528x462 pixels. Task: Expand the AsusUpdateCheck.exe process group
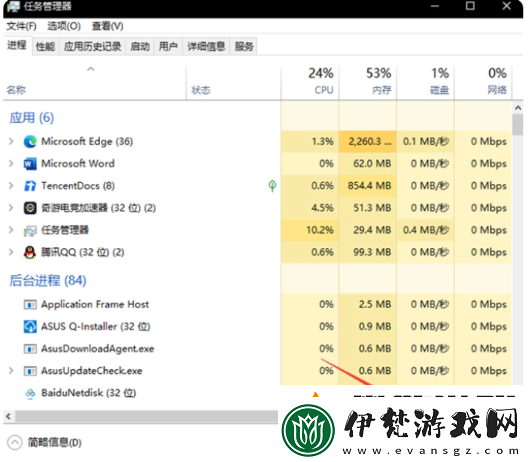[x=11, y=371]
